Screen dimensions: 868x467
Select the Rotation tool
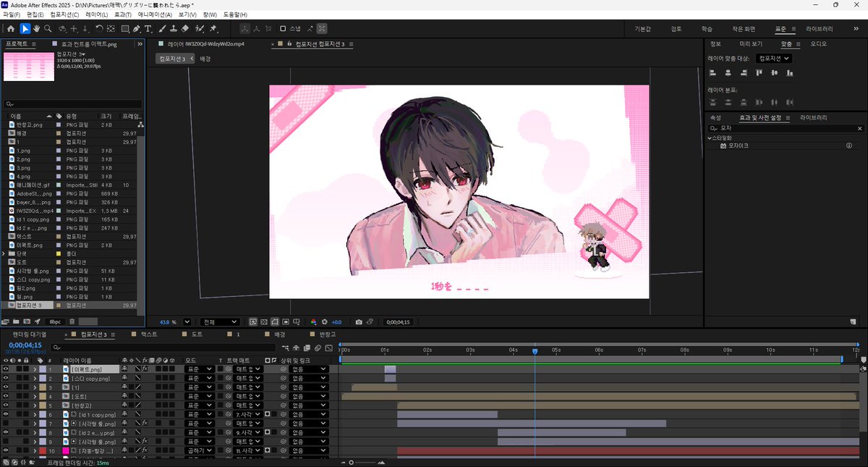98,29
